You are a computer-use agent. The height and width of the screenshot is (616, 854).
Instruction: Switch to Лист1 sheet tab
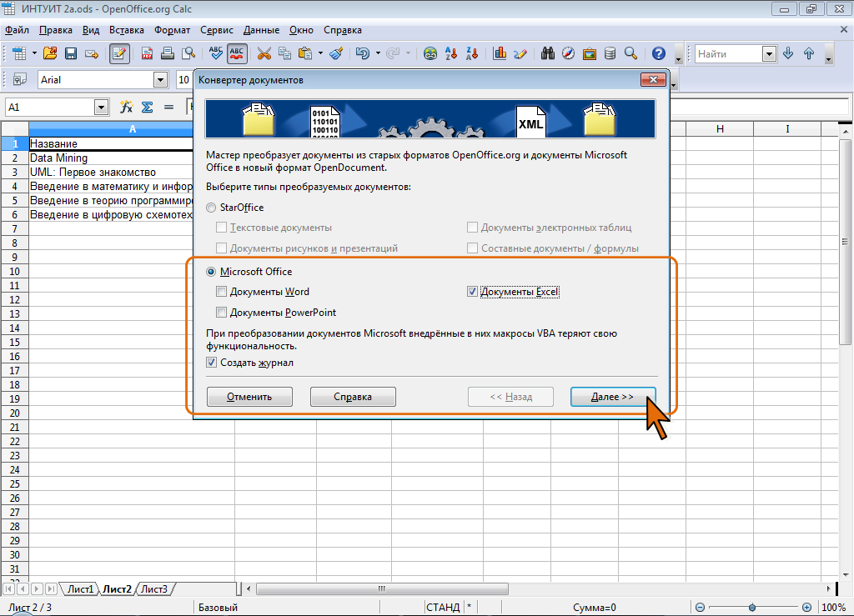[80, 588]
